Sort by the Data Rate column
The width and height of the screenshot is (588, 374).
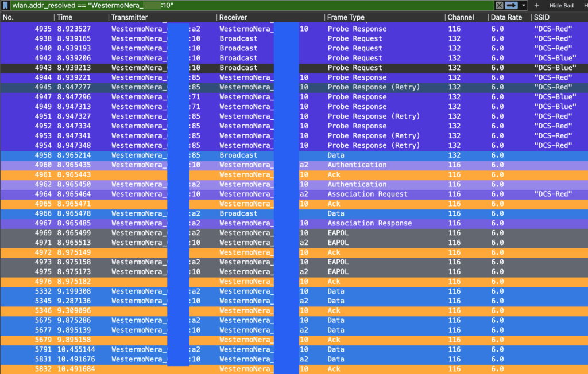point(509,18)
